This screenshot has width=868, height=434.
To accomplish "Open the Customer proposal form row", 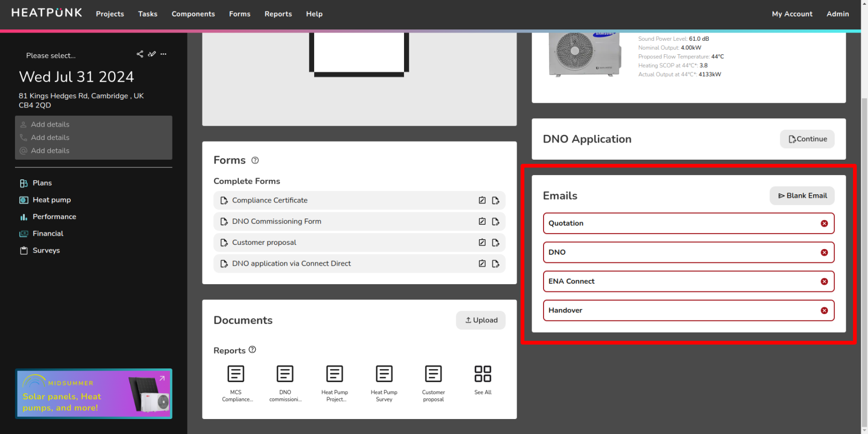I will tap(359, 243).
